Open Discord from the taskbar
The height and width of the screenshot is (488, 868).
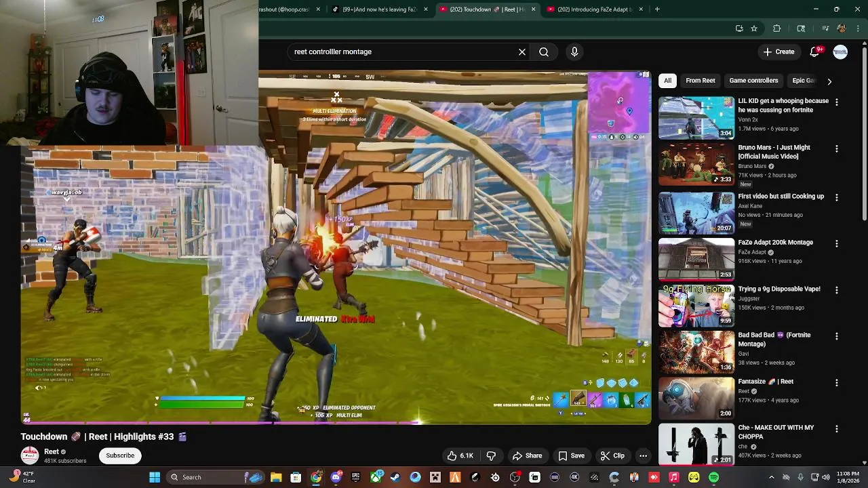(x=336, y=477)
